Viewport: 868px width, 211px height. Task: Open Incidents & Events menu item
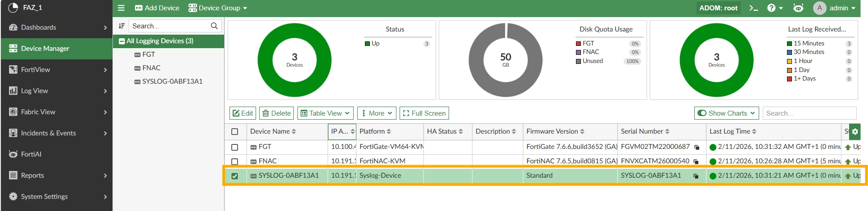coord(56,133)
